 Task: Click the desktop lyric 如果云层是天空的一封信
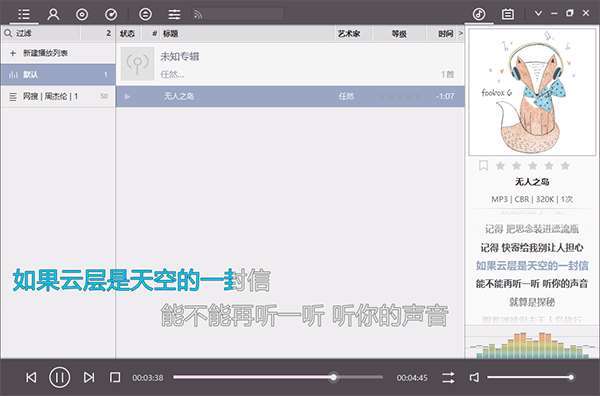142,280
